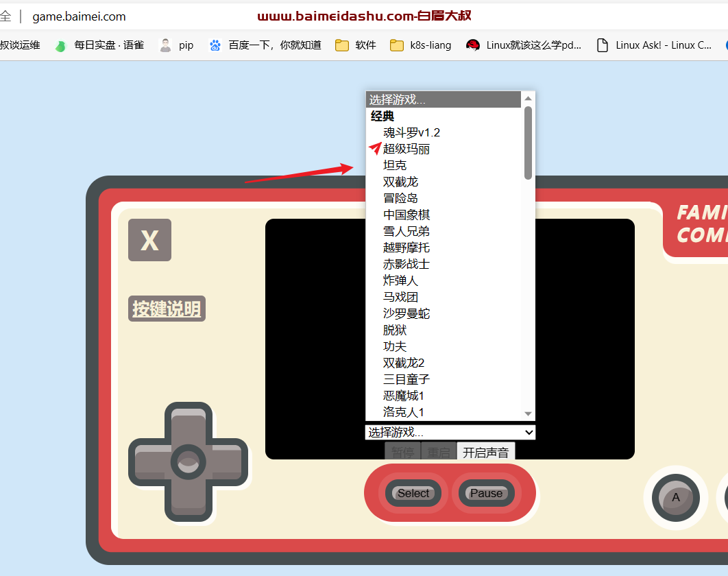Open the Linux就该这么学 bookmark
The image size is (728, 576).
(523, 45)
